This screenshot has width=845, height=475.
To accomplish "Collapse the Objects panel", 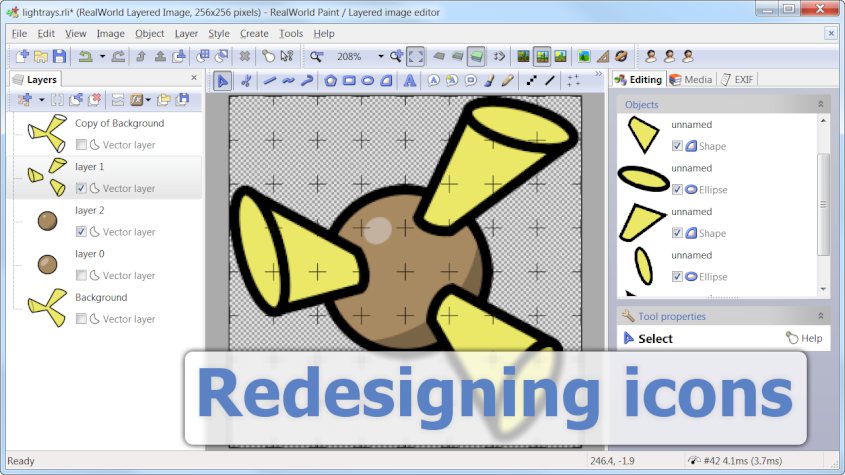I will (821, 104).
